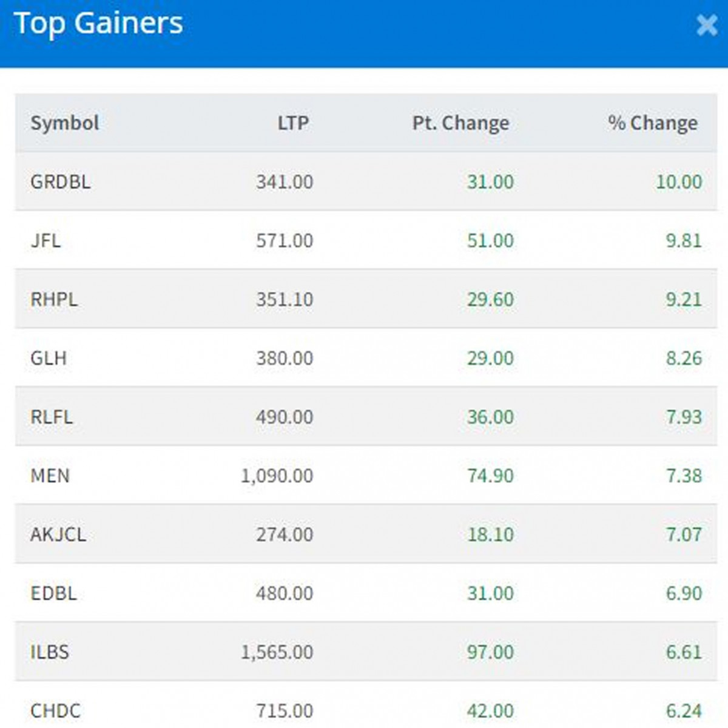This screenshot has width=728, height=728.
Task: Click GRDBL's 10.00 percent change value
Action: (679, 182)
